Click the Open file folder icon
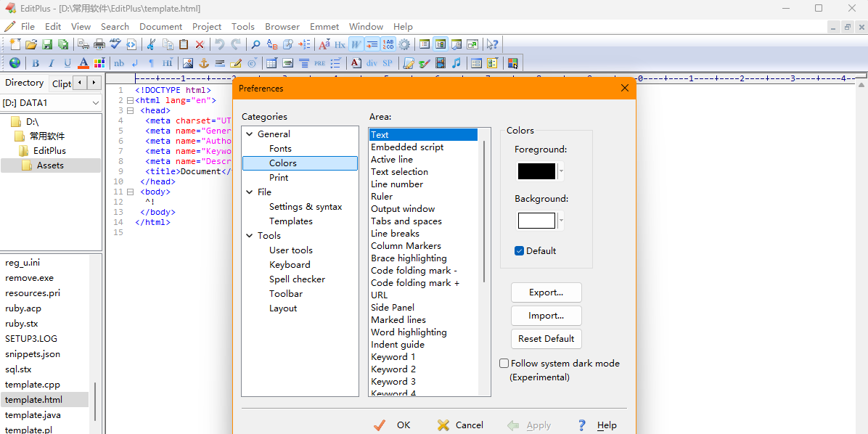Viewport: 868px width, 434px height. (31, 44)
